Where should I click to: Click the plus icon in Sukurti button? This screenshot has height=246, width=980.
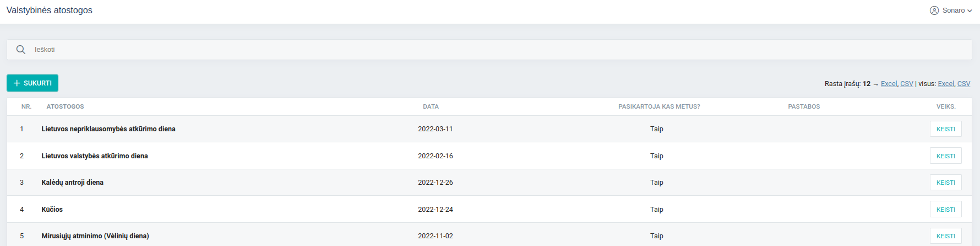tap(17, 83)
